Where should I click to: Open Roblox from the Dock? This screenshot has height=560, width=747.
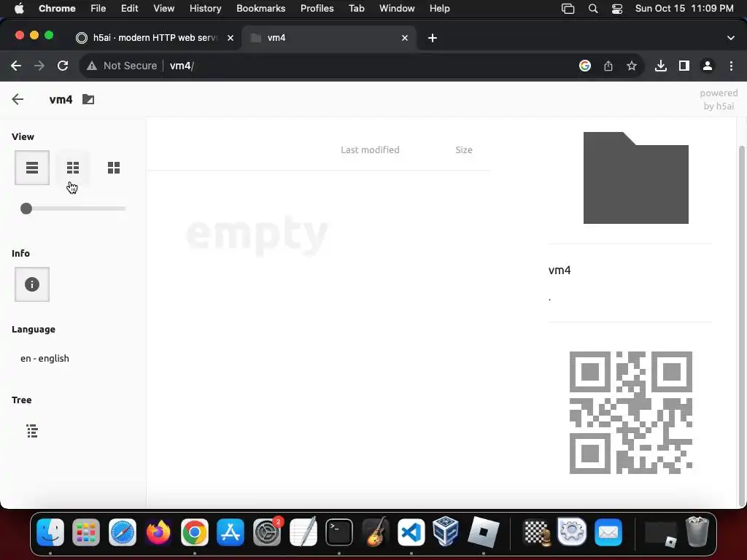tap(484, 532)
